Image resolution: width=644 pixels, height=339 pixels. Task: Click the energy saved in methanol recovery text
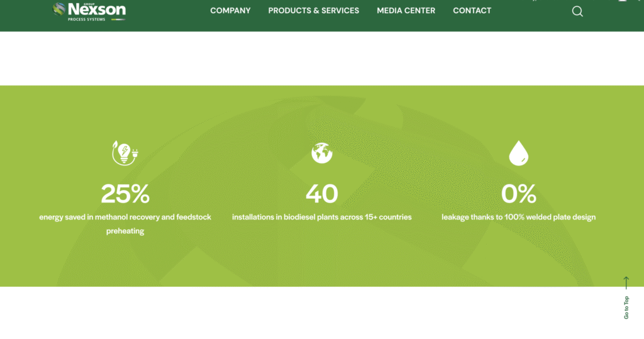pyautogui.click(x=125, y=217)
